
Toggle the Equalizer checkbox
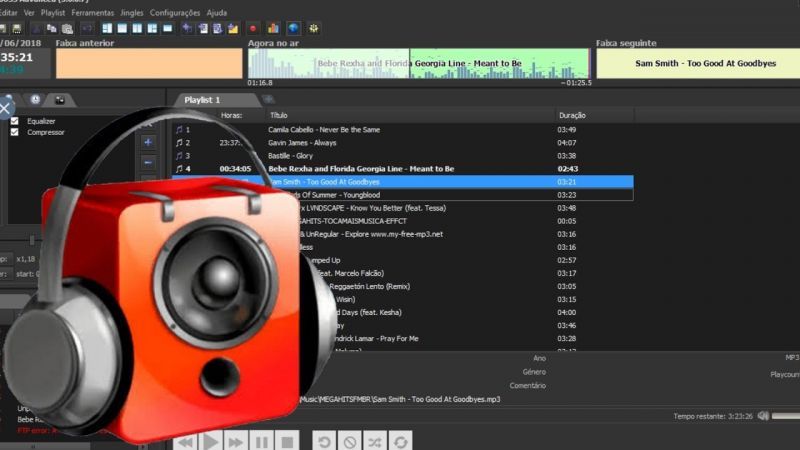coord(14,121)
